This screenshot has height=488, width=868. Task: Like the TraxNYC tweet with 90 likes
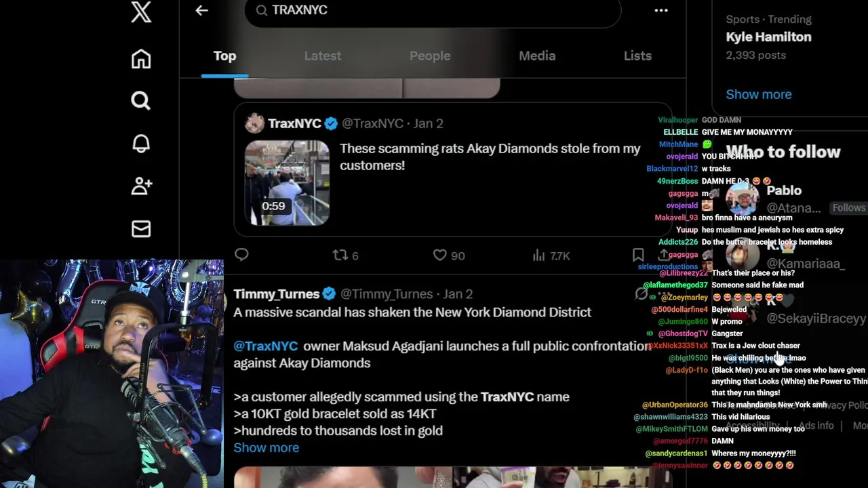449,256
